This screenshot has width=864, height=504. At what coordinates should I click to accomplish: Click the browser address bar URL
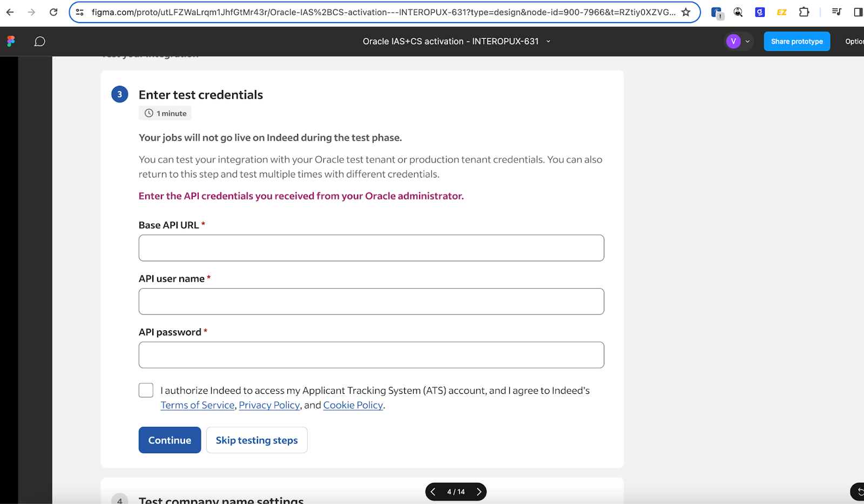click(383, 12)
